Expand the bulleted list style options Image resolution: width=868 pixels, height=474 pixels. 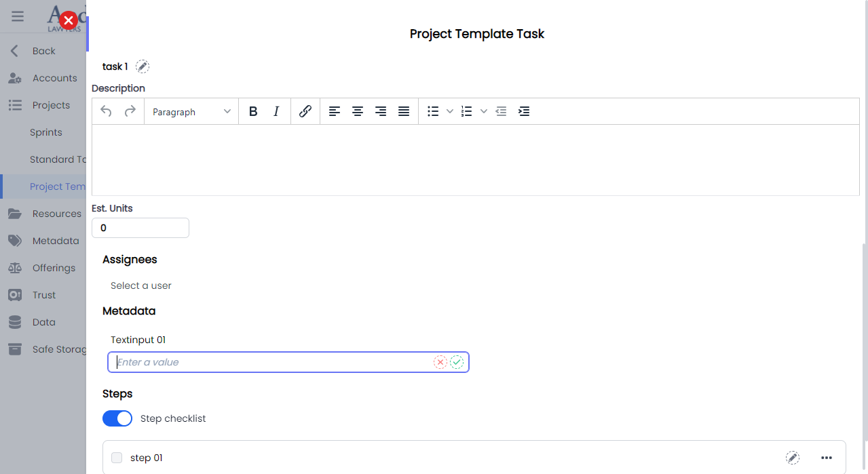click(x=450, y=111)
